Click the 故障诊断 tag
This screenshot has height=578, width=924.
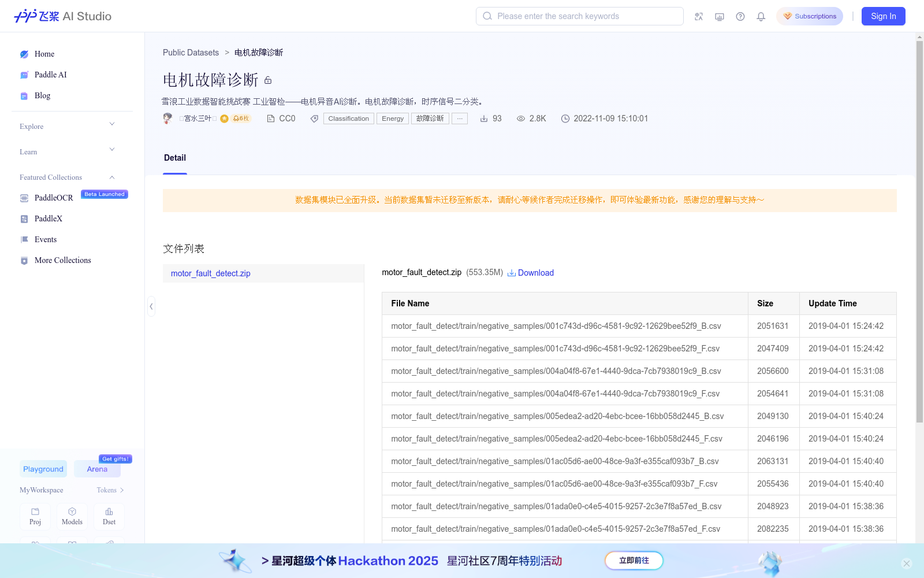click(430, 118)
